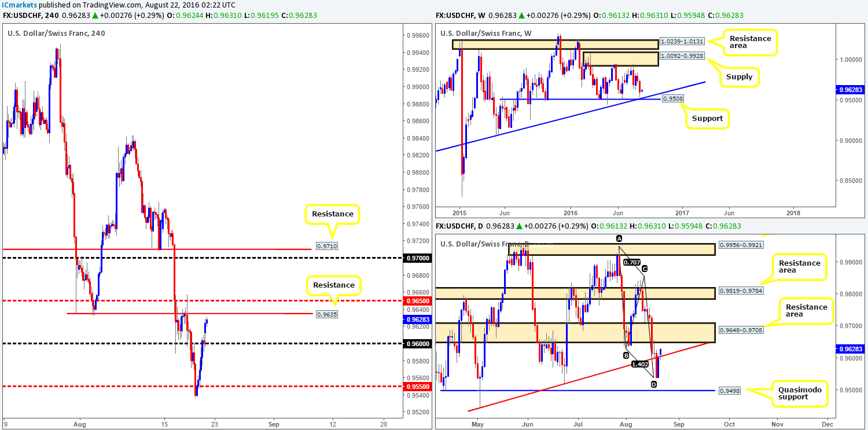Click the harmonic point D marker on daily chart
The width and height of the screenshot is (868, 430).
pos(654,384)
